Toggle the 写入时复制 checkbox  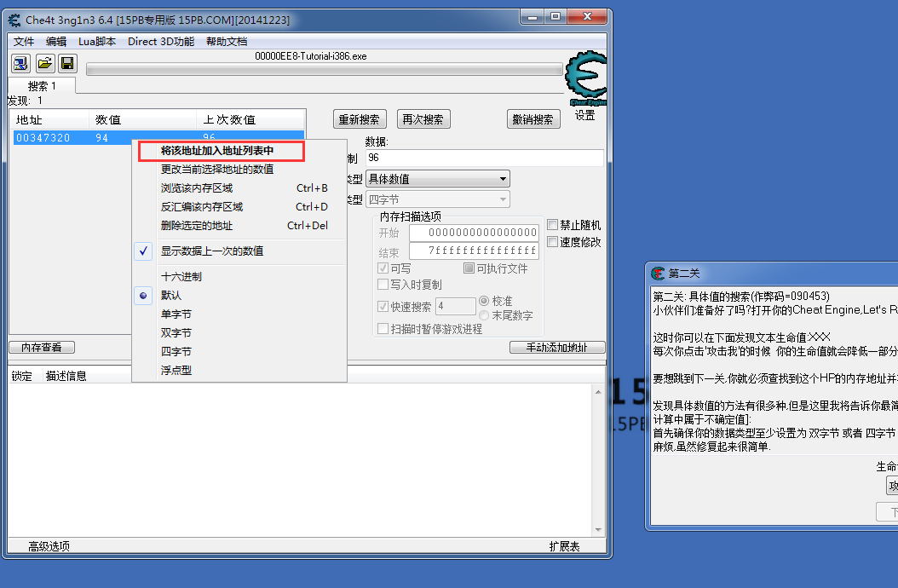pos(383,285)
